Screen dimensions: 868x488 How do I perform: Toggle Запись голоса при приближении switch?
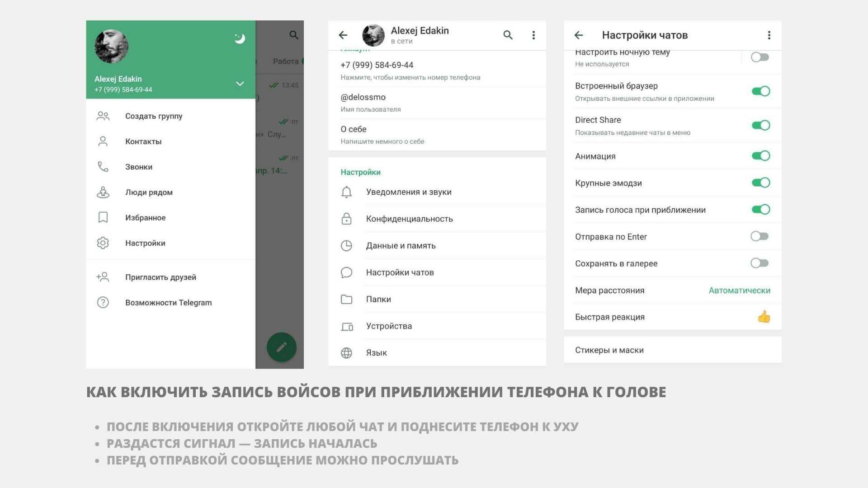[x=761, y=209]
